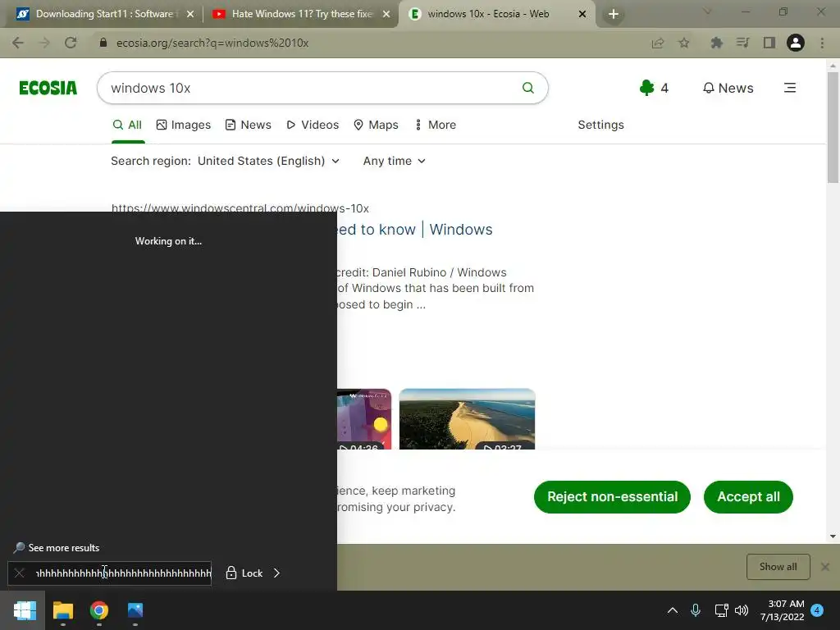Viewport: 840px width, 630px height.
Task: Click the Lock button in Start menu
Action: (x=244, y=573)
